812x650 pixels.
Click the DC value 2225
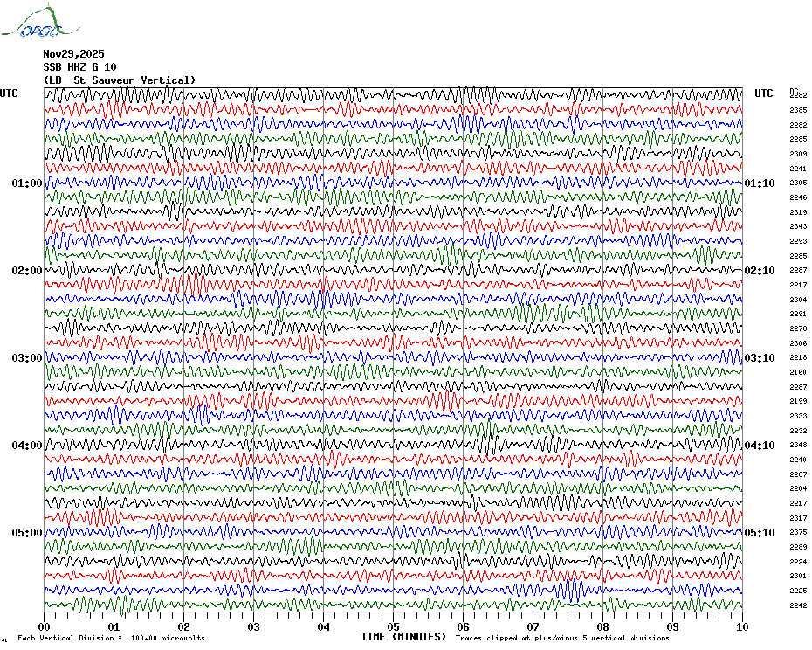798,591
